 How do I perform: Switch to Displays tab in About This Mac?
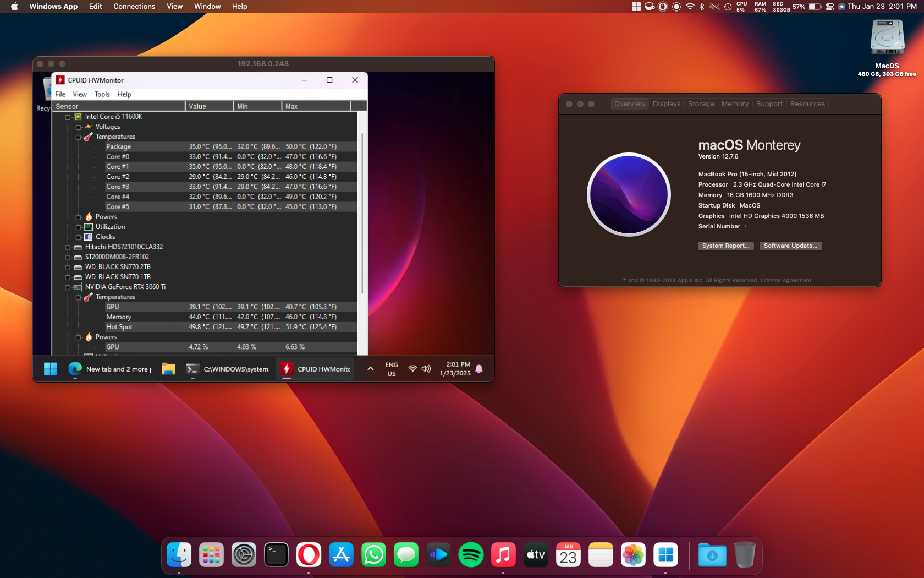click(667, 104)
